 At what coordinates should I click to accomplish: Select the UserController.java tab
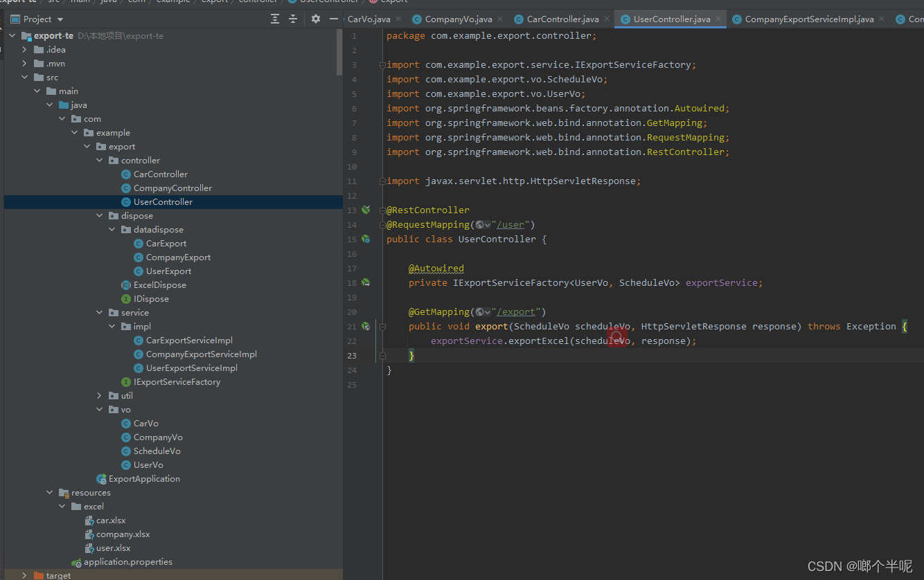tap(671, 19)
